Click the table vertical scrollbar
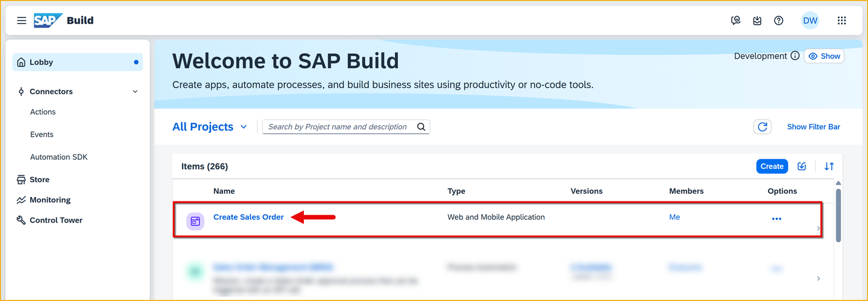Viewport: 868px width, 301px height. tap(838, 215)
